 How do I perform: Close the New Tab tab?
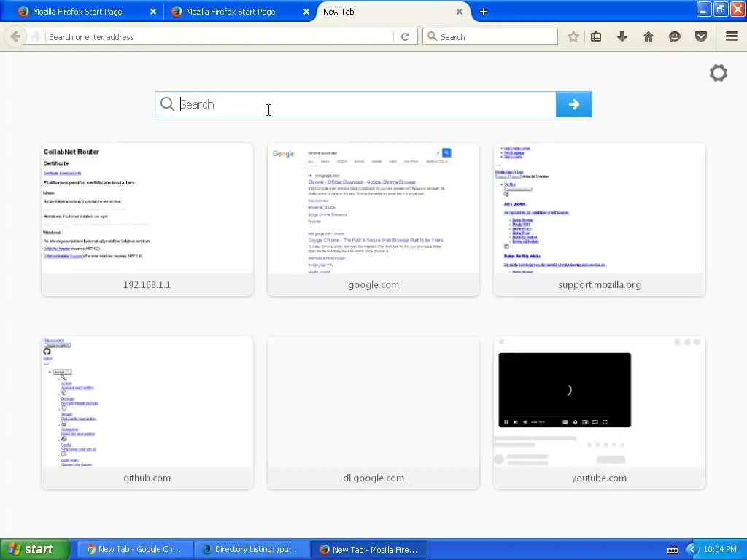pyautogui.click(x=460, y=12)
